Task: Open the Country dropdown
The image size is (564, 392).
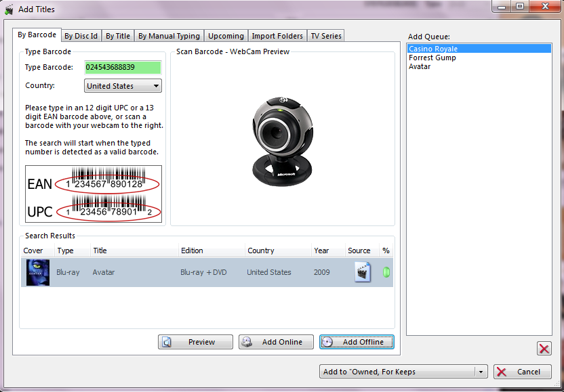Action: (123, 86)
